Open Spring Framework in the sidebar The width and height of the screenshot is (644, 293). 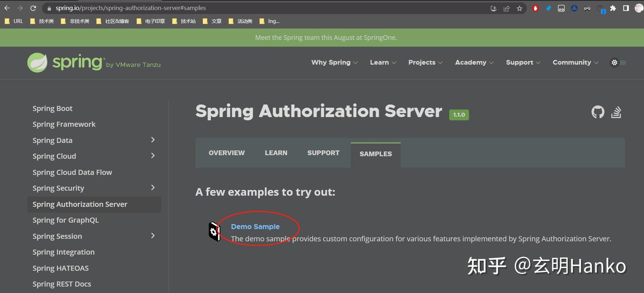tap(64, 124)
